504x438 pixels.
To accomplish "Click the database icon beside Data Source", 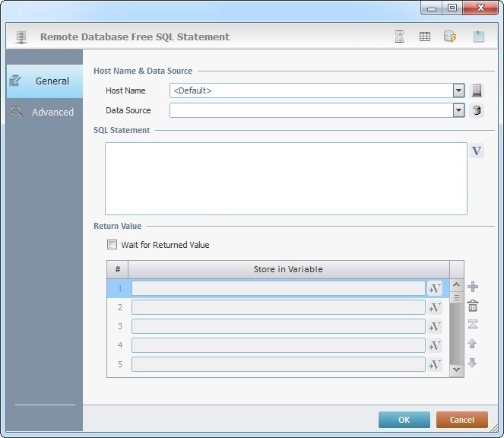I will coord(477,110).
